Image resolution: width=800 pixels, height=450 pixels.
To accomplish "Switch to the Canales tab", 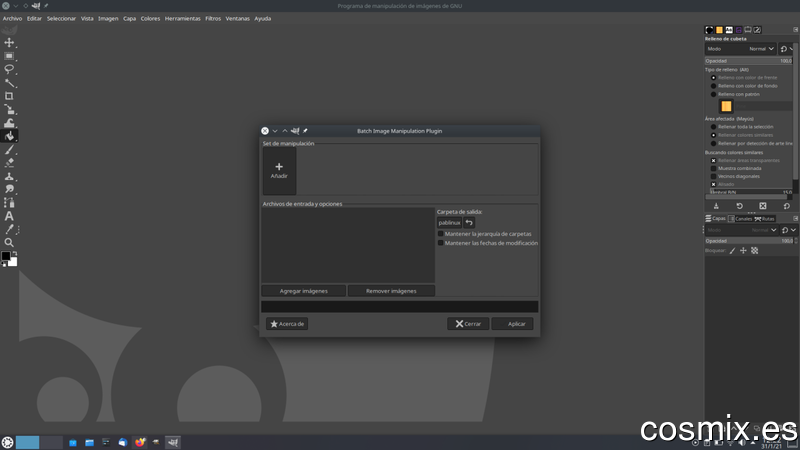I will pos(740,218).
